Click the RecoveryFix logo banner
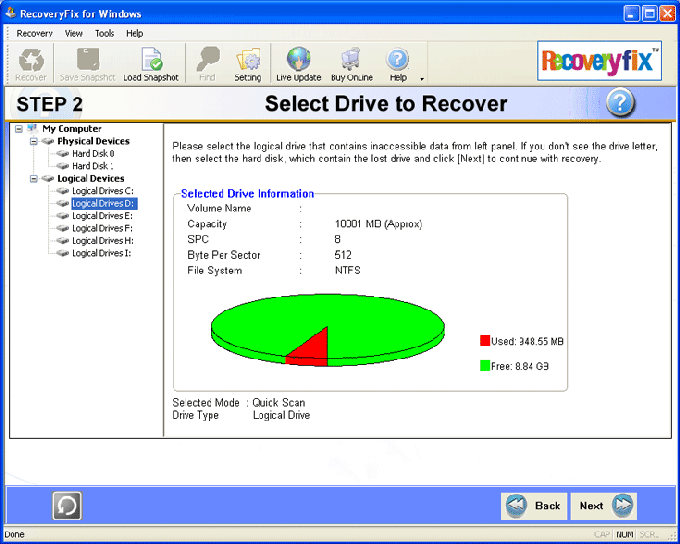680x544 pixels. 599,61
